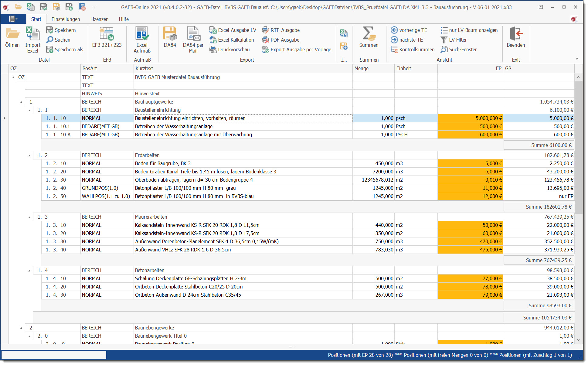Open the Such-Fenster
Viewport: 588px width, 365px height.
[x=459, y=49]
